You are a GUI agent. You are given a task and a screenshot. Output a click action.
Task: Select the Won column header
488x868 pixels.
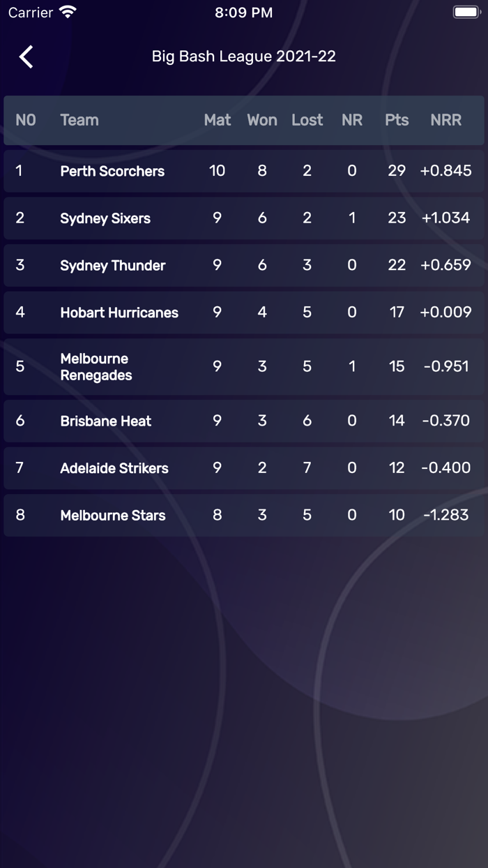pos(261,120)
